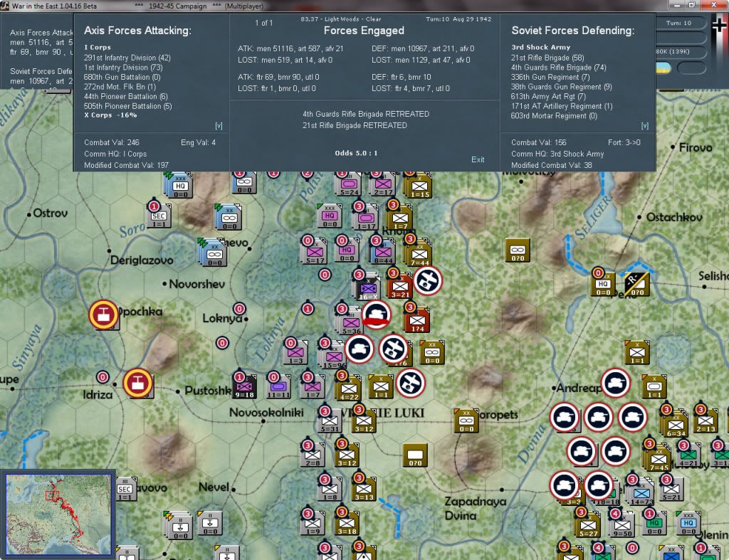Click the tank marker beside the Andreapol label

click(616, 383)
